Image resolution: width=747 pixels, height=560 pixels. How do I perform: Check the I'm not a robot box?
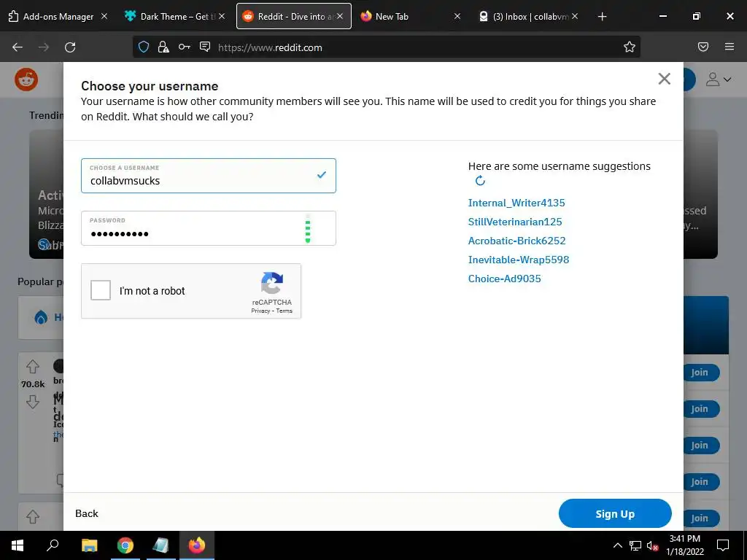point(101,290)
